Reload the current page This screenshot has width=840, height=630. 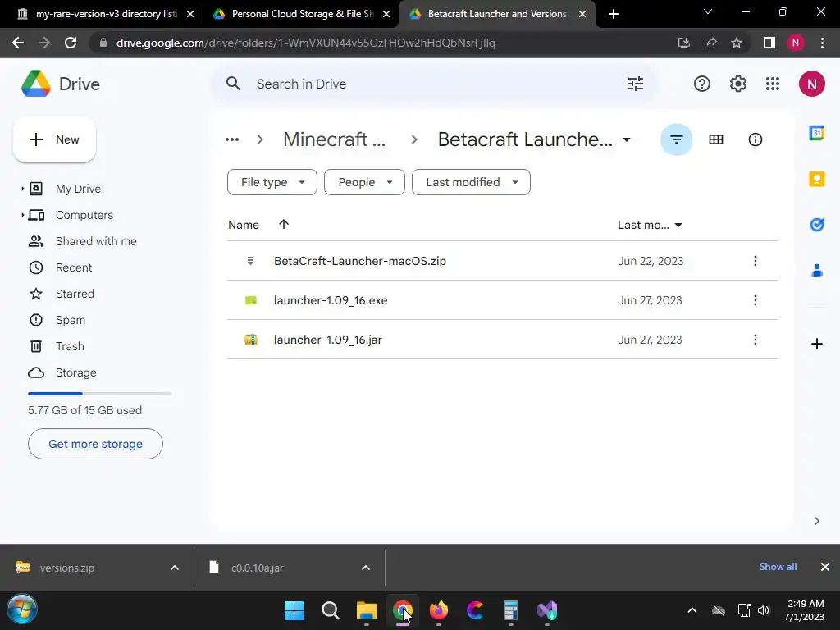71,43
